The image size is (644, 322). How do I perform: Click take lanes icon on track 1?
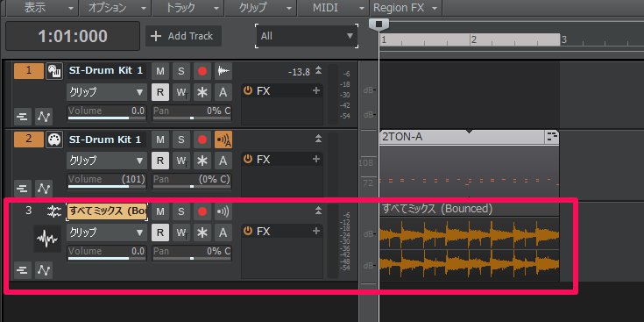tap(23, 117)
